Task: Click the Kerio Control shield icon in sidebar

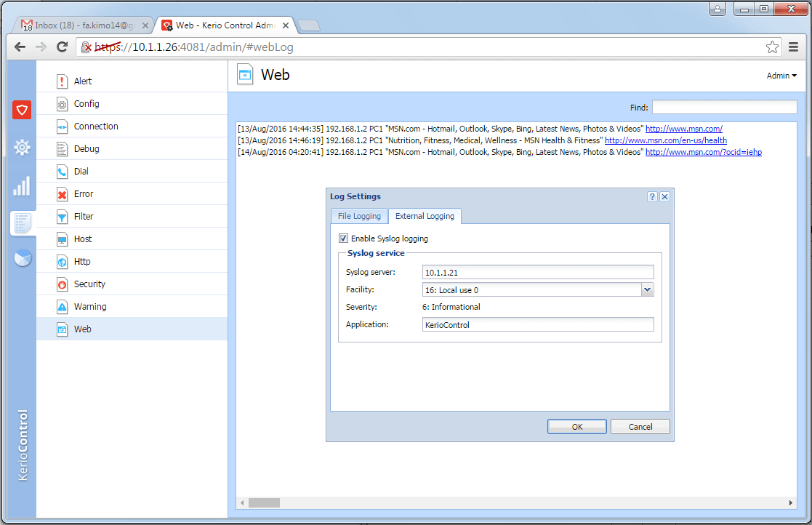Action: click(22, 110)
